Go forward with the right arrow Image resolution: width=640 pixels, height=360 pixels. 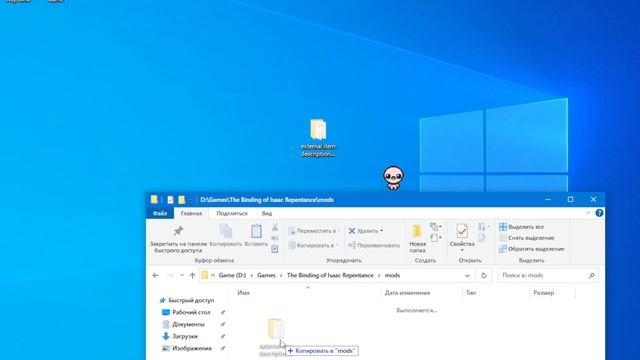point(170,276)
